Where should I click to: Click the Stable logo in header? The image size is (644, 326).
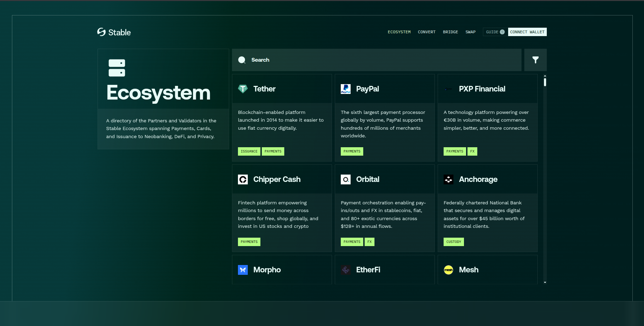pos(114,32)
